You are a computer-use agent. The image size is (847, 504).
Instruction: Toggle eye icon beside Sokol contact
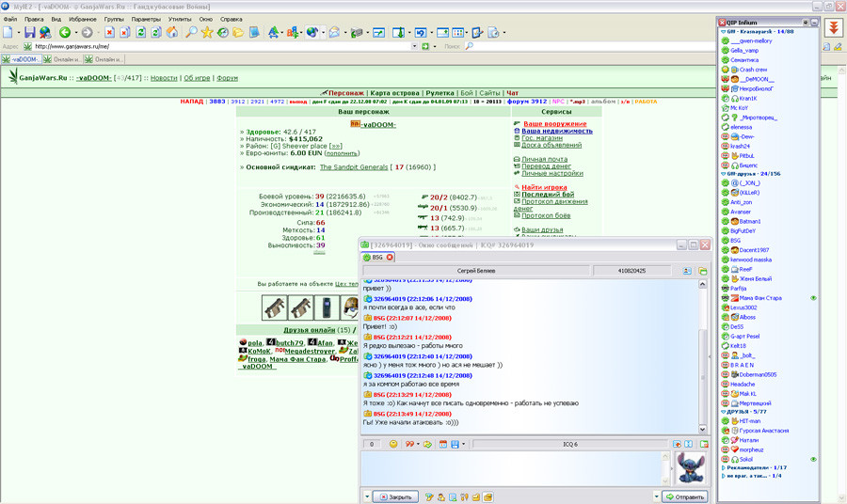click(x=813, y=459)
